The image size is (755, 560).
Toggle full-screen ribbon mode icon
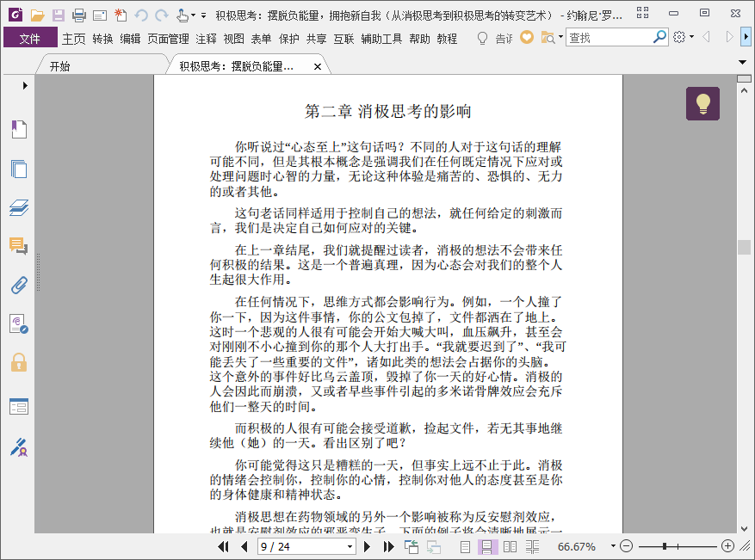(642, 13)
